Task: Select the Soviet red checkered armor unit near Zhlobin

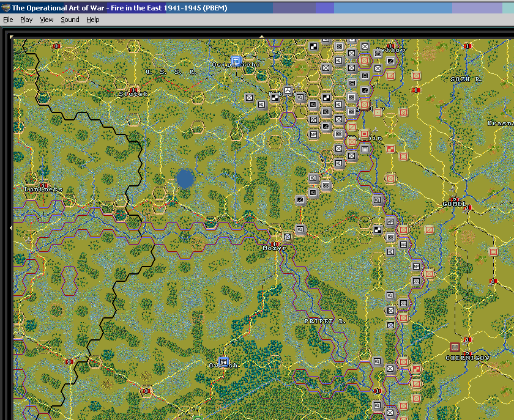Action: pos(390,149)
